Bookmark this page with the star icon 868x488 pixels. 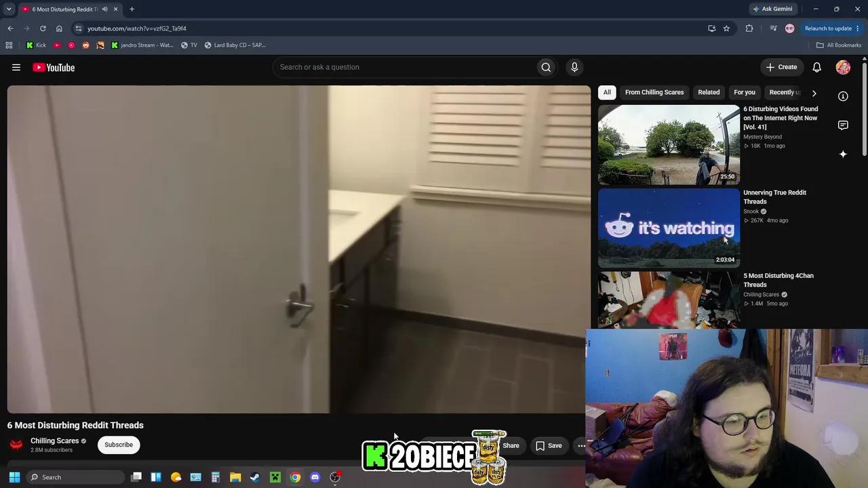coord(726,28)
